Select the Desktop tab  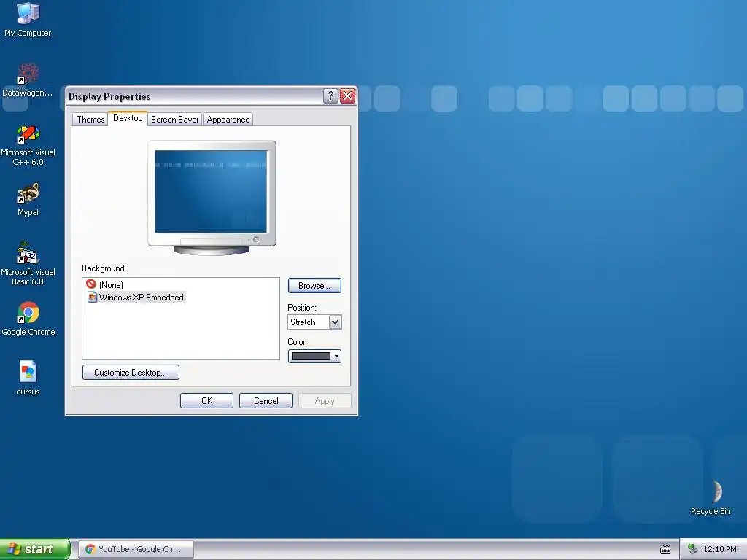(x=128, y=118)
